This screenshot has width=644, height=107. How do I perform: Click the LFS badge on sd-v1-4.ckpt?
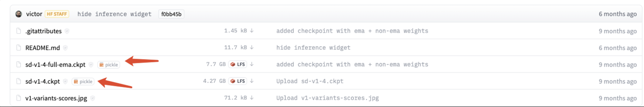238,81
